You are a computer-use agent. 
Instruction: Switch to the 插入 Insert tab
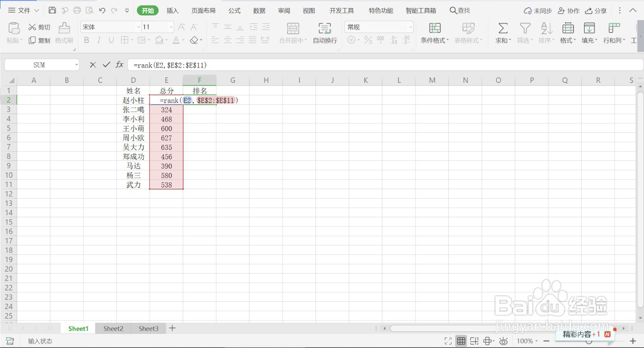click(173, 10)
